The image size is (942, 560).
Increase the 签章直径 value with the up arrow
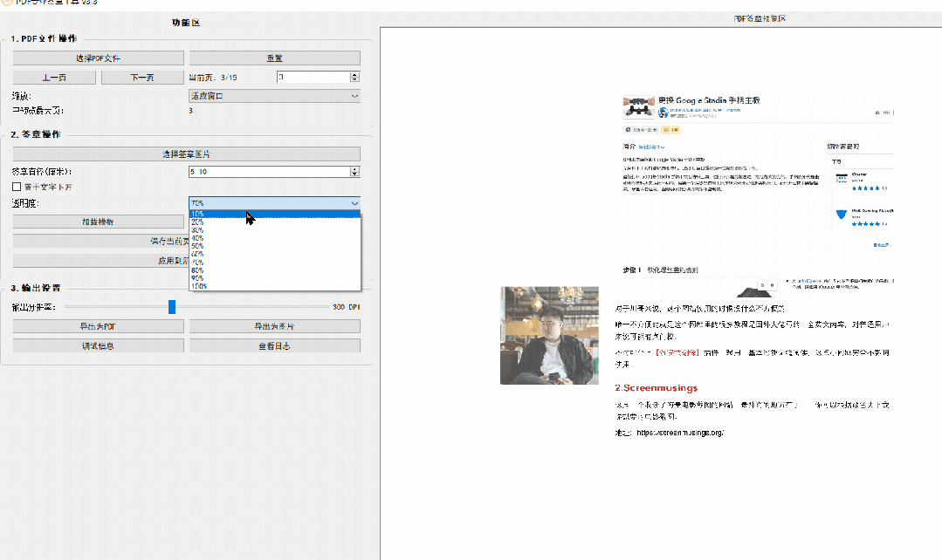tap(354, 169)
